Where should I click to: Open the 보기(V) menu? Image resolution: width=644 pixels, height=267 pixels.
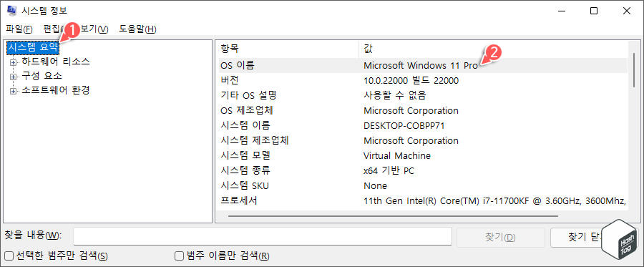[95, 29]
